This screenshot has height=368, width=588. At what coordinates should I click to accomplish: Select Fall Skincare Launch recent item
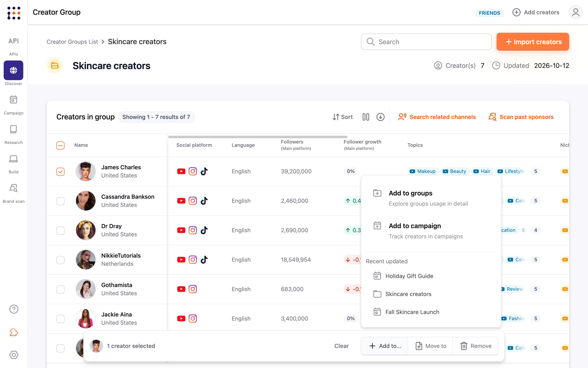(431, 312)
